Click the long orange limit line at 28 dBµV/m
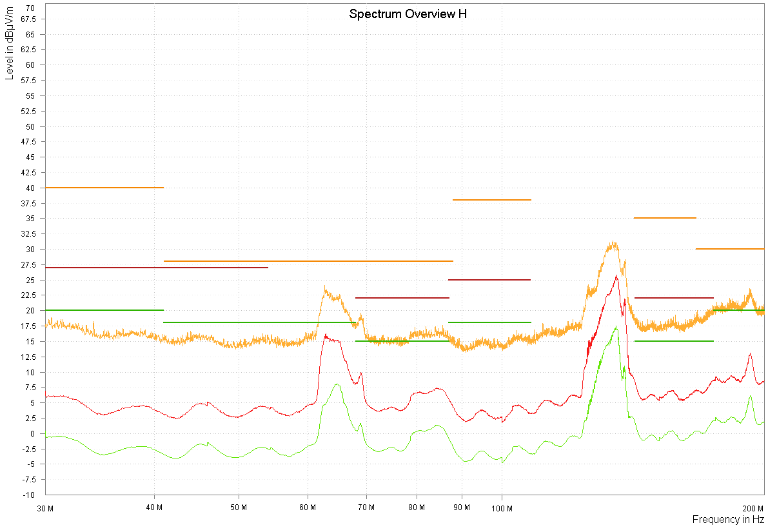The image size is (768, 532). (308, 261)
